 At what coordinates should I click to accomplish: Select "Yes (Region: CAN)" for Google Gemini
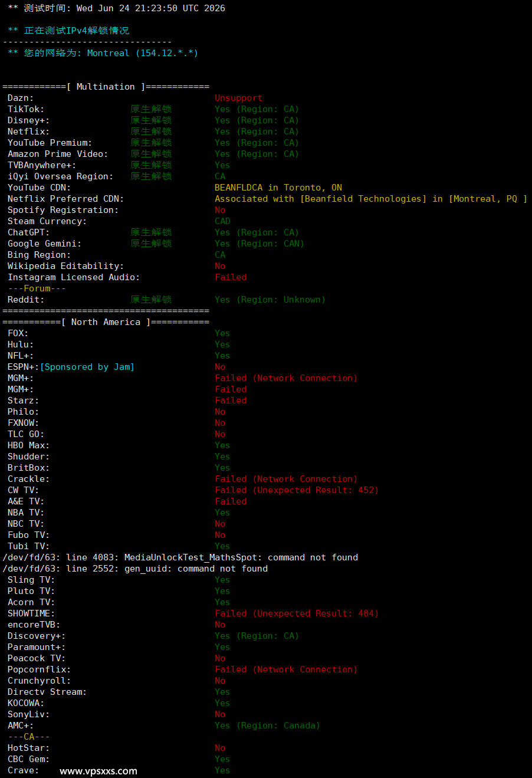coord(260,244)
